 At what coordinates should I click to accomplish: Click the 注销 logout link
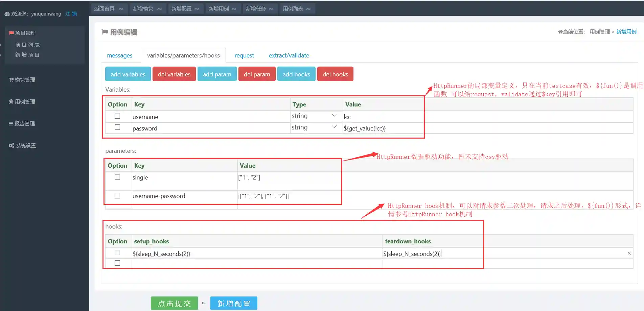pyautogui.click(x=71, y=14)
